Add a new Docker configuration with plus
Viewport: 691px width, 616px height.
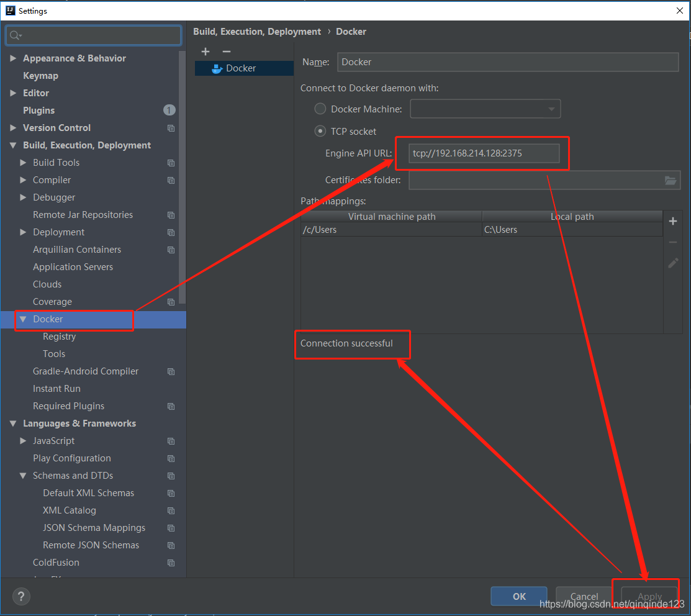(x=205, y=52)
